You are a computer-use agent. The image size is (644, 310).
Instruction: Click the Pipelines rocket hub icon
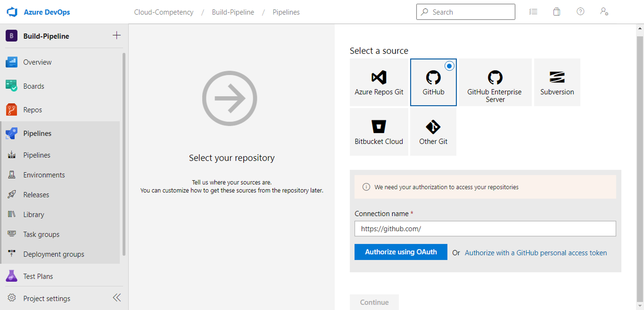click(12, 133)
